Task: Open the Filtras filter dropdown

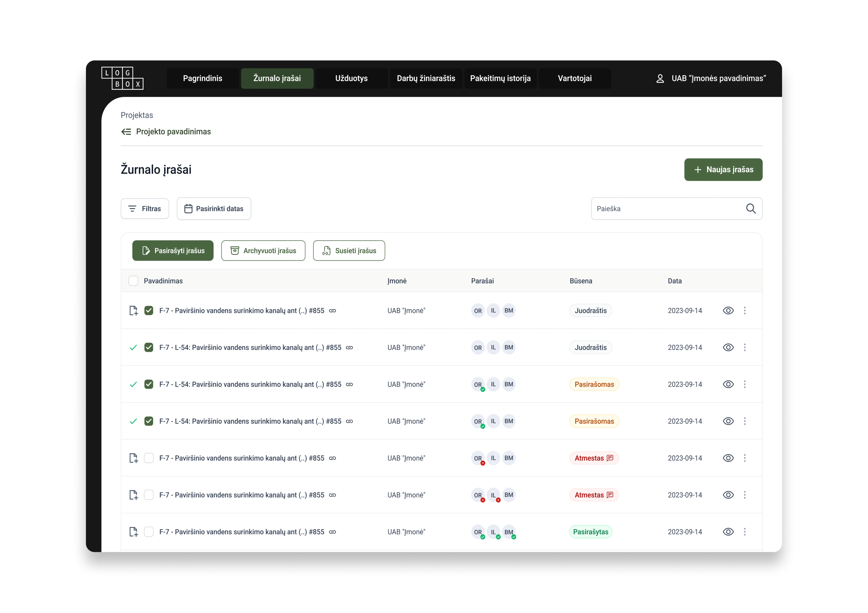Action: 145,209
